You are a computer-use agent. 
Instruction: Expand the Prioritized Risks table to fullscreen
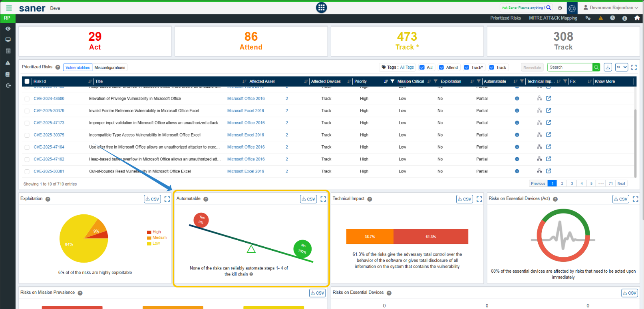[x=634, y=67]
